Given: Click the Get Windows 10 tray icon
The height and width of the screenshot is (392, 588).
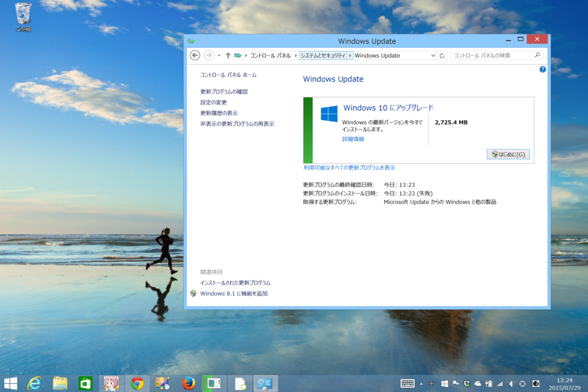Looking at the screenshot, I should 444,384.
